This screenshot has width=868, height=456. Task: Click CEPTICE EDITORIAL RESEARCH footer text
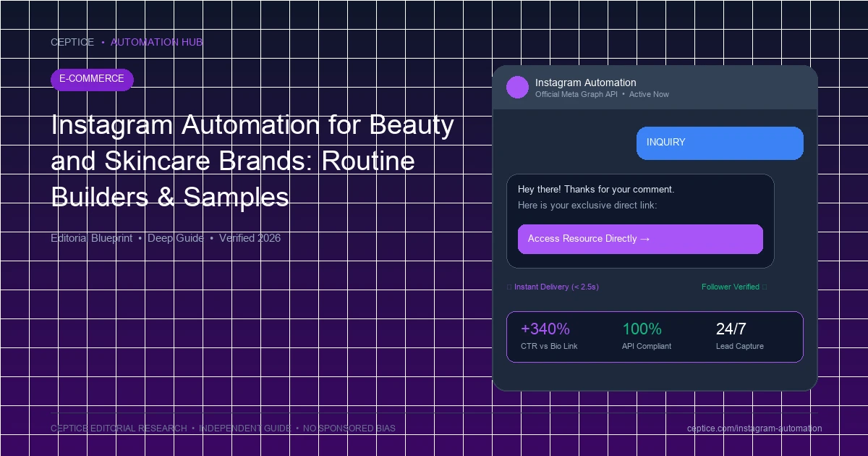coord(119,428)
